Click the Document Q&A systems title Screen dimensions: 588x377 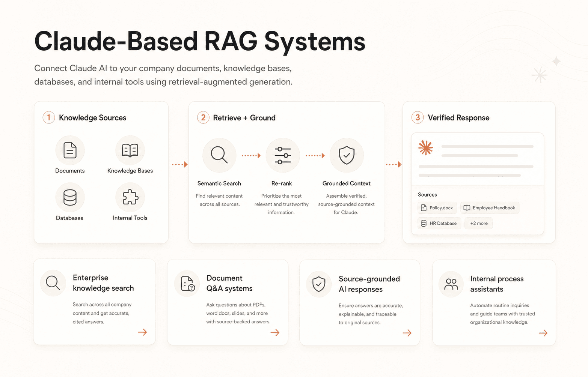coord(229,283)
